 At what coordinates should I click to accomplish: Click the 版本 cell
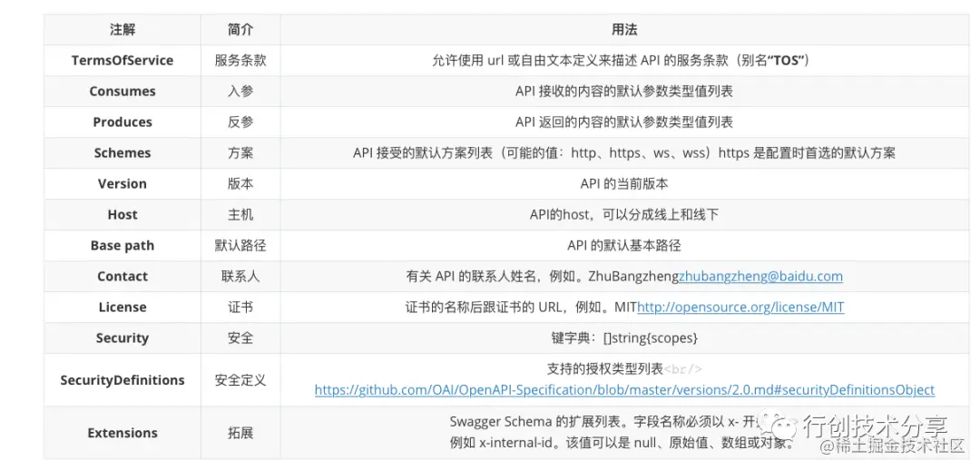point(240,184)
